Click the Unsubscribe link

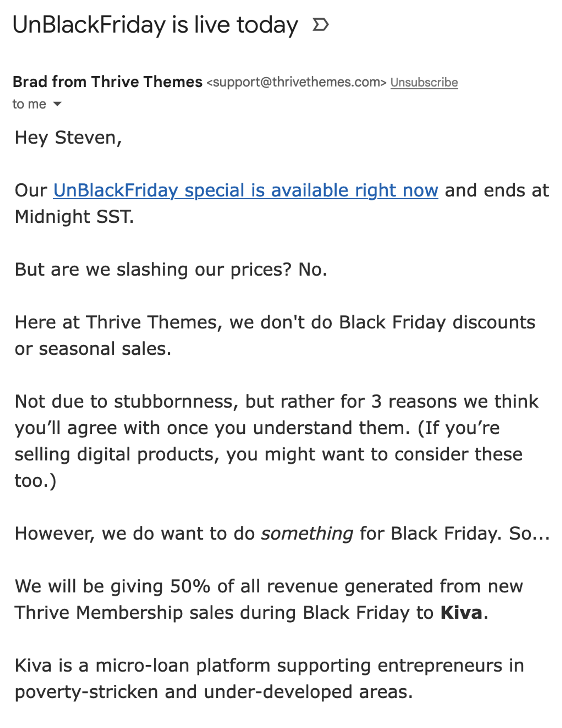point(424,82)
